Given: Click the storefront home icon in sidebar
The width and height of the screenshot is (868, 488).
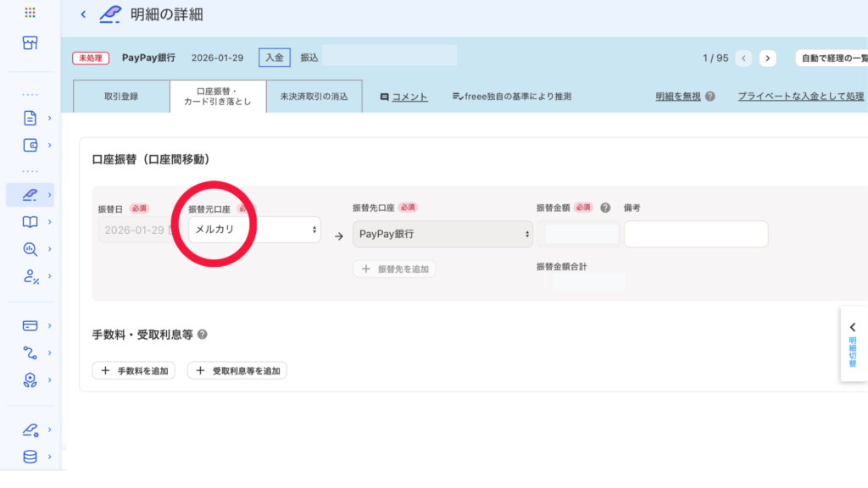Looking at the screenshot, I should 31,43.
